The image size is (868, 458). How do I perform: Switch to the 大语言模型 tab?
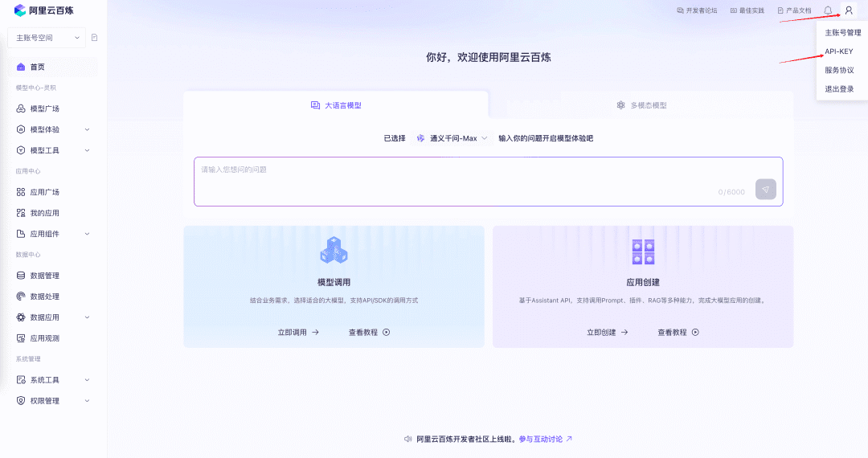click(336, 105)
